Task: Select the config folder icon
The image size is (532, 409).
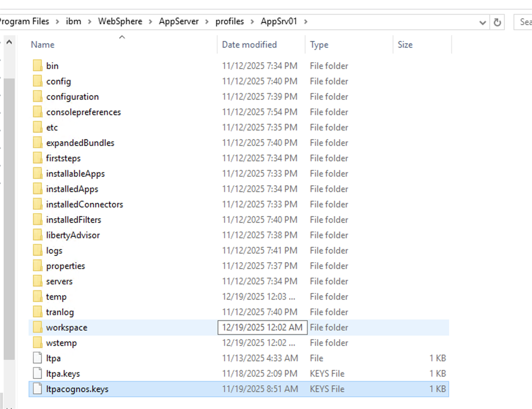Action: pos(38,81)
